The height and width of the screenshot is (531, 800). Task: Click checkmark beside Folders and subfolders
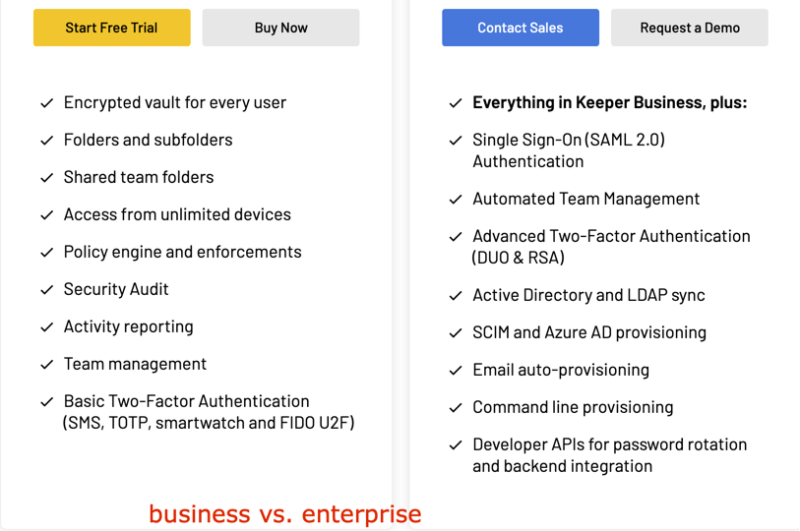[x=47, y=140]
